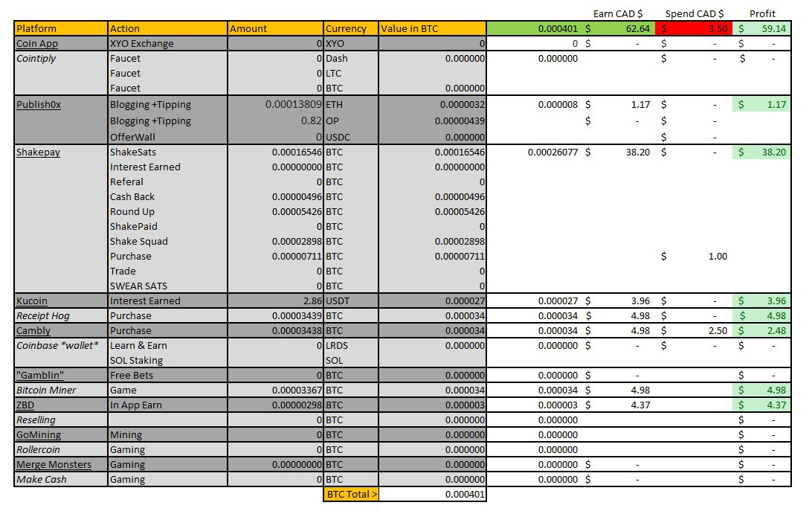Click the Spend CAD $ heading
The image size is (812, 511).
tap(695, 13)
